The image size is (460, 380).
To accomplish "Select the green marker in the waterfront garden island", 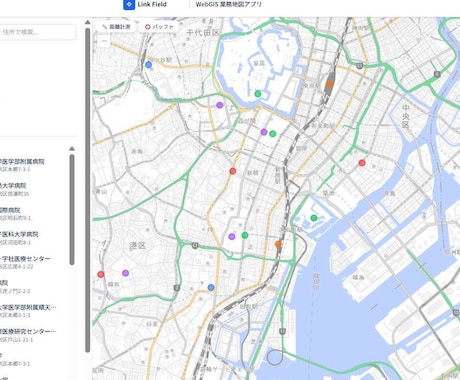I will [x=314, y=218].
